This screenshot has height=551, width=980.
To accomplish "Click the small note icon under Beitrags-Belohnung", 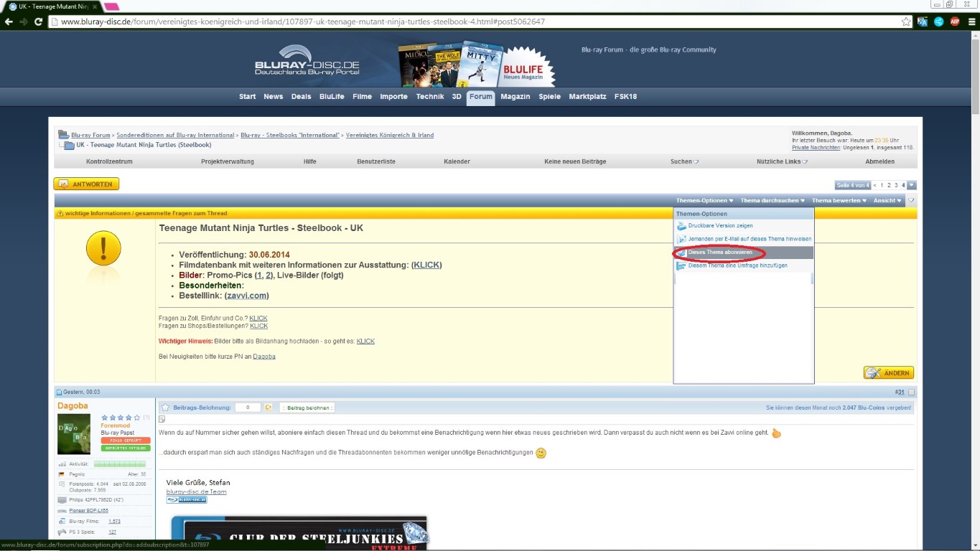I will tap(162, 419).
